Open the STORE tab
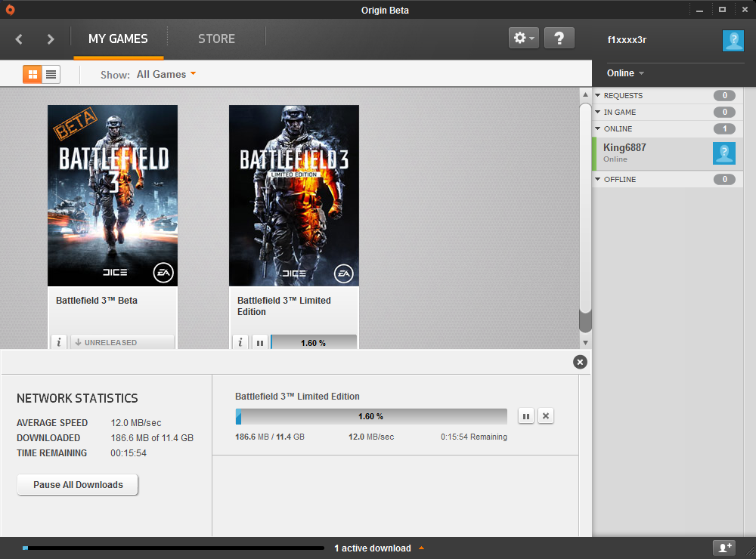Image resolution: width=756 pixels, height=559 pixels. [216, 39]
